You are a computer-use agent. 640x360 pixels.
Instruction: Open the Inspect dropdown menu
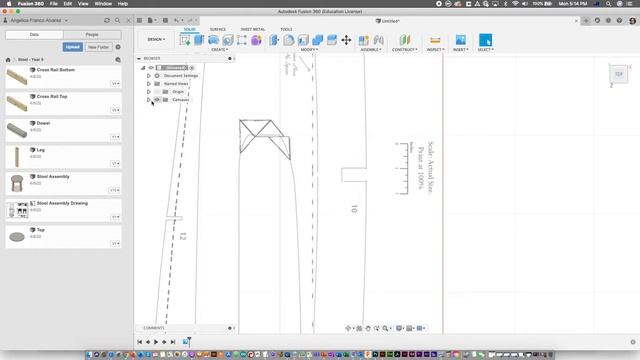[x=435, y=50]
